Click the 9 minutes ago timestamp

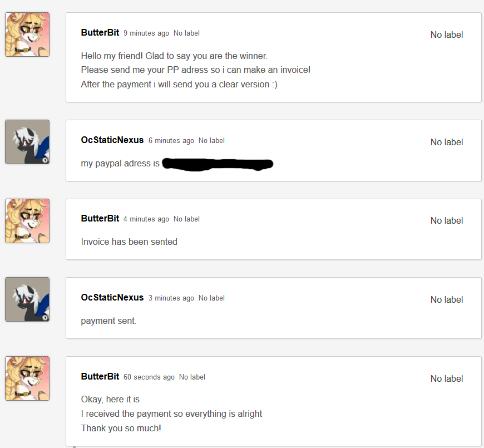[x=146, y=33]
